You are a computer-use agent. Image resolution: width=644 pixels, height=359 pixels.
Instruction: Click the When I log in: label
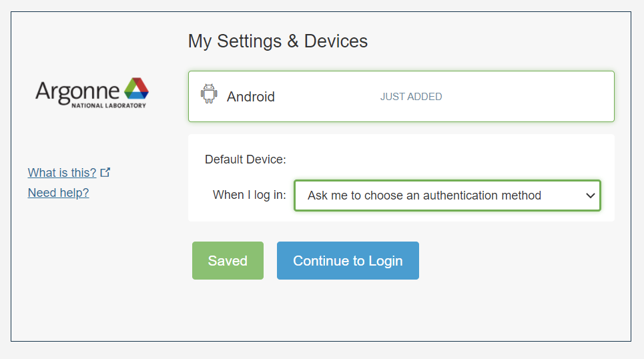[x=249, y=195]
